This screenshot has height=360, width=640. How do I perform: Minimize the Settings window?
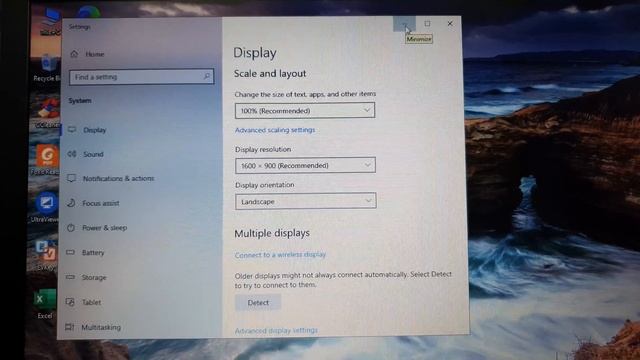click(404, 24)
